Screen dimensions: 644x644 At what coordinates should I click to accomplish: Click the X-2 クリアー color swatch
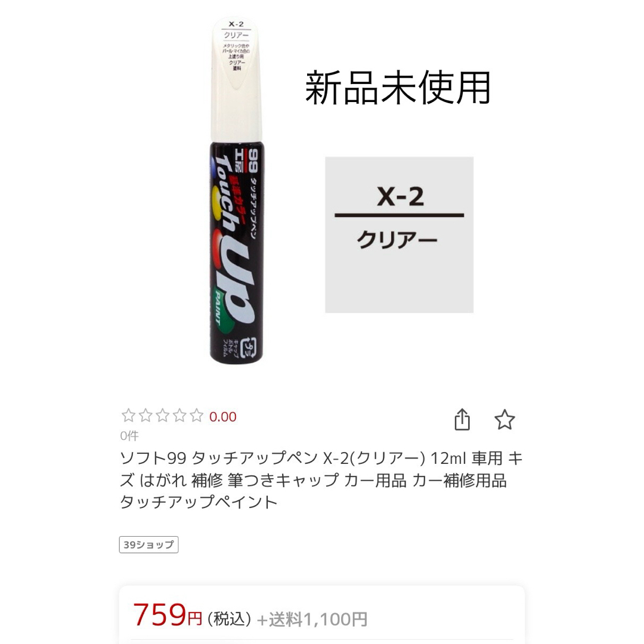click(399, 234)
